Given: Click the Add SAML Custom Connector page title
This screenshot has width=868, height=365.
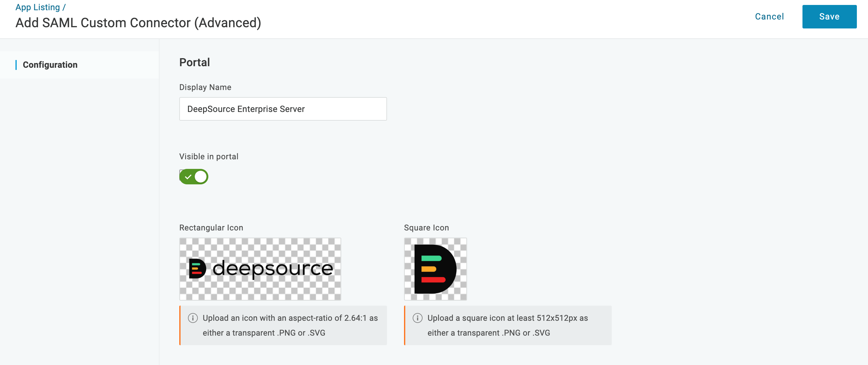Looking at the screenshot, I should pos(138,23).
